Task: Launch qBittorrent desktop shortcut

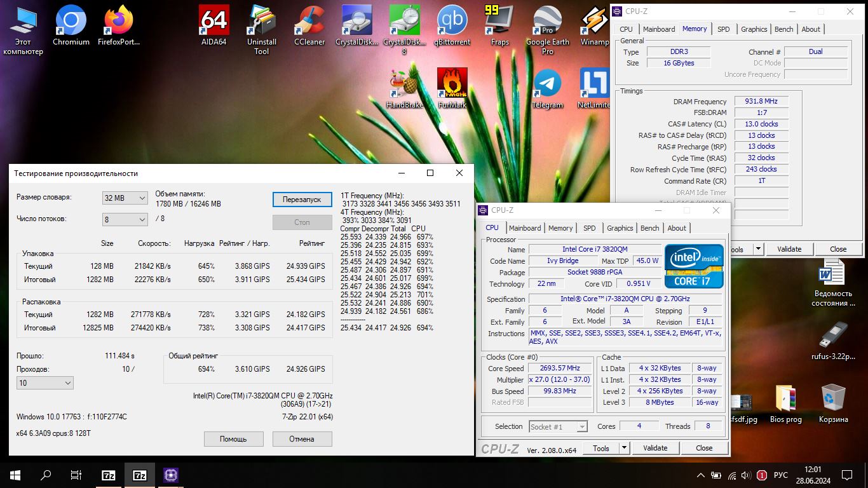Action: click(452, 25)
